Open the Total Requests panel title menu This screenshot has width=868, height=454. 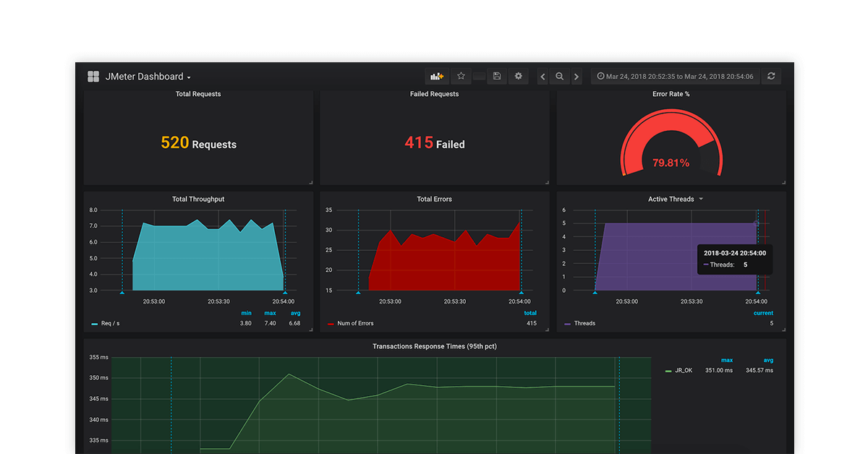pyautogui.click(x=198, y=94)
